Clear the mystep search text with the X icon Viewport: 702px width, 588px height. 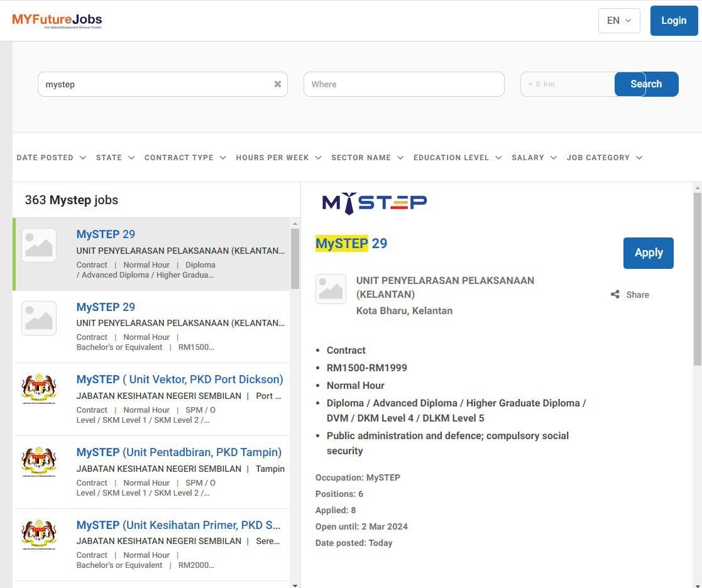pyautogui.click(x=278, y=84)
